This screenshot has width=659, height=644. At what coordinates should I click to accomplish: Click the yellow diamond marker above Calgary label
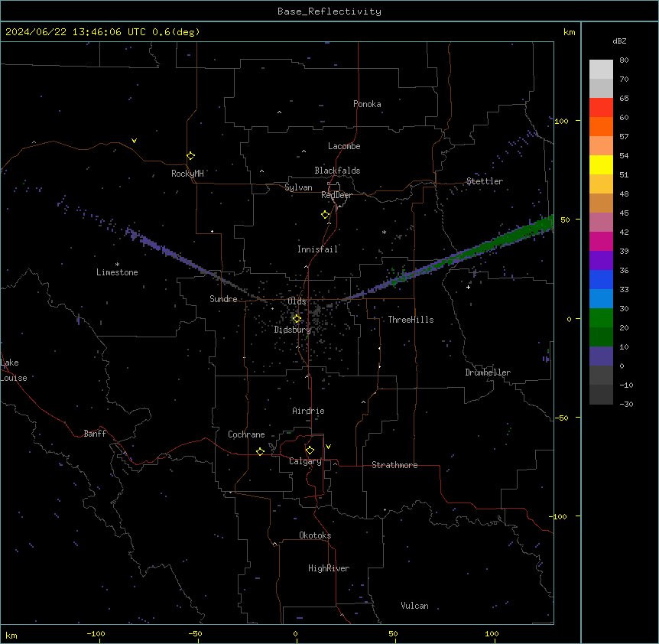310,450
